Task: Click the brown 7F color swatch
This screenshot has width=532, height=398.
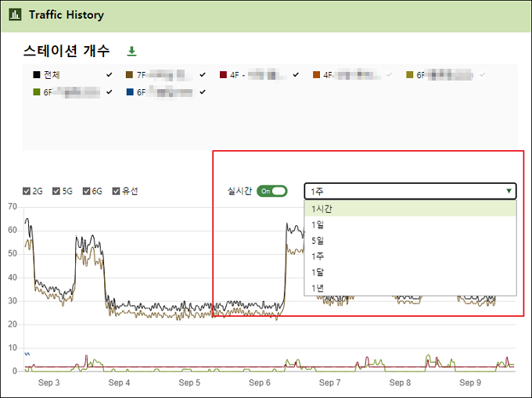Action: coord(129,74)
